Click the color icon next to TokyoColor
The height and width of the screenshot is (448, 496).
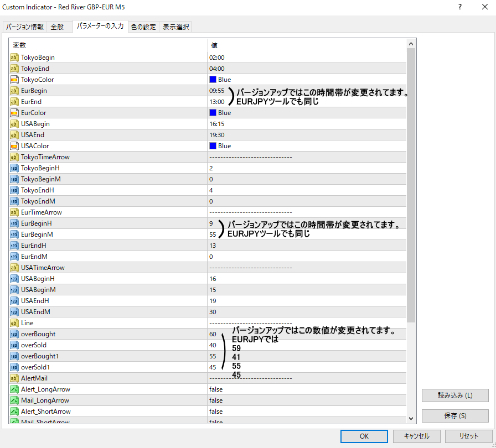point(14,80)
